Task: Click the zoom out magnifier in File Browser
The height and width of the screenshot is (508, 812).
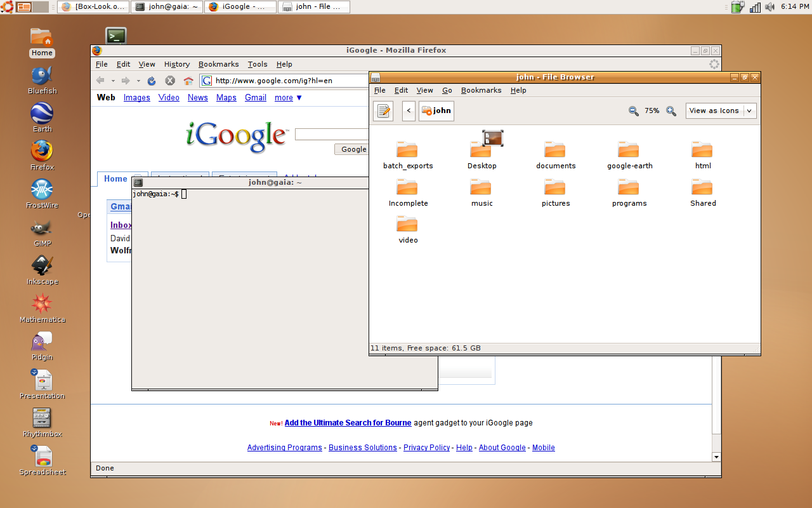Action: tap(633, 110)
